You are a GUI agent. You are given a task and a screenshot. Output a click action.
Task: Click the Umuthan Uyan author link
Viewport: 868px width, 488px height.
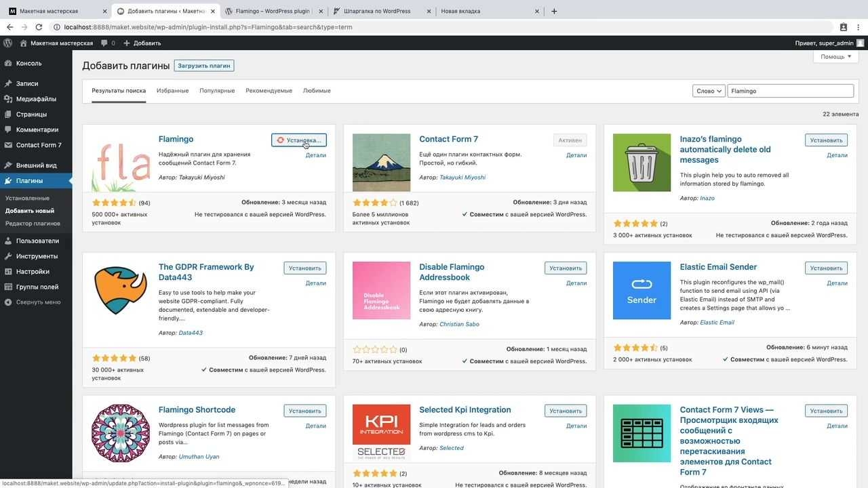199,457
